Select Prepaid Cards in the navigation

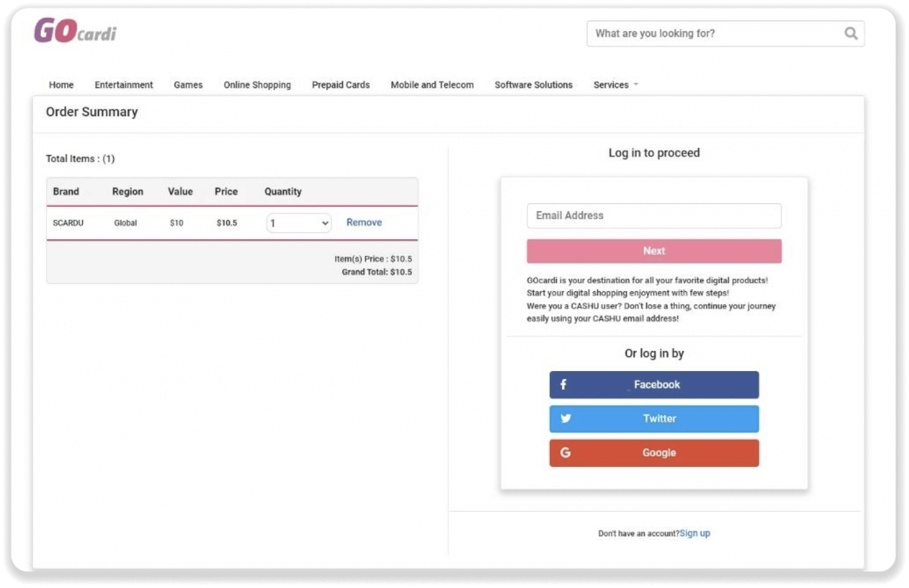pos(340,85)
